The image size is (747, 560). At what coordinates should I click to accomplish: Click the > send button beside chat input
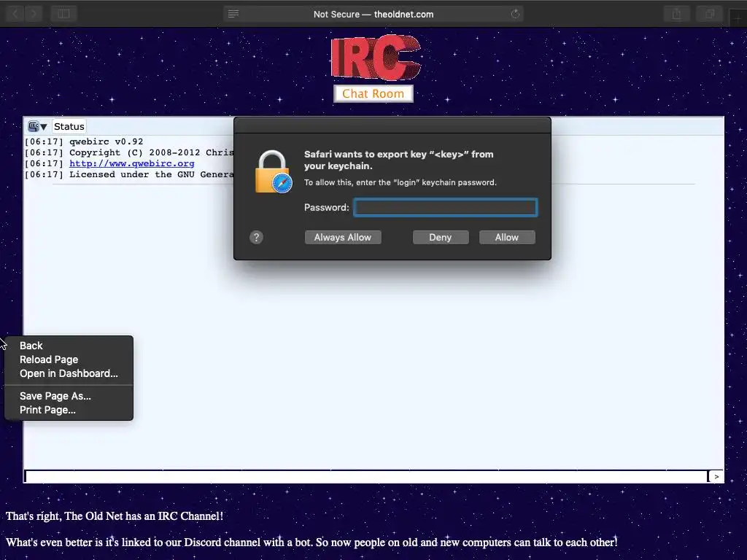click(x=716, y=476)
